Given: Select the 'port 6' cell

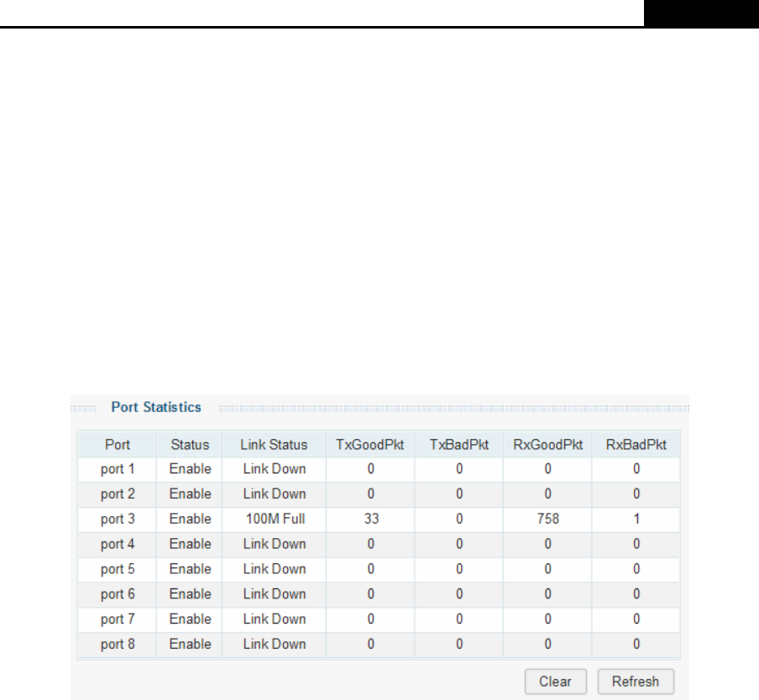Looking at the screenshot, I should click(118, 594).
